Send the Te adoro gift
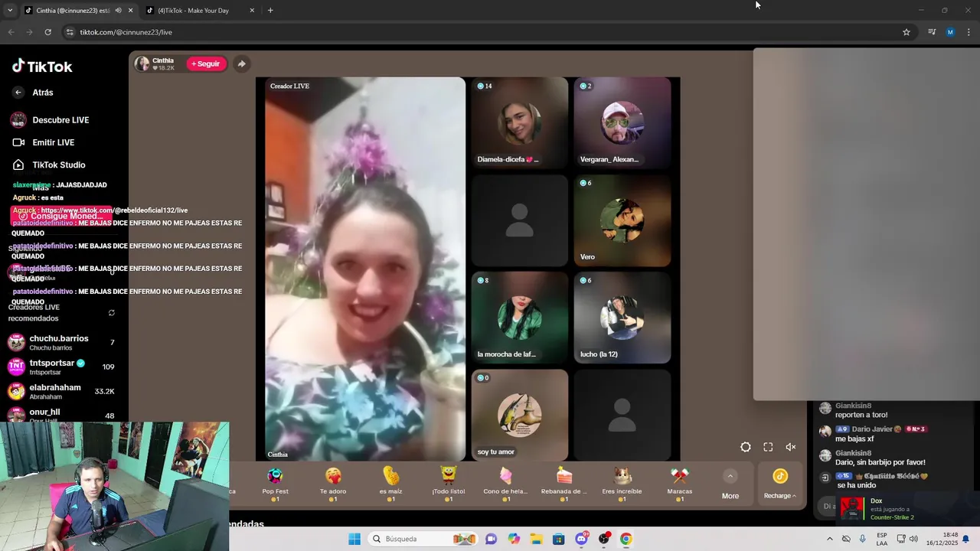980x551 pixels. [333, 484]
